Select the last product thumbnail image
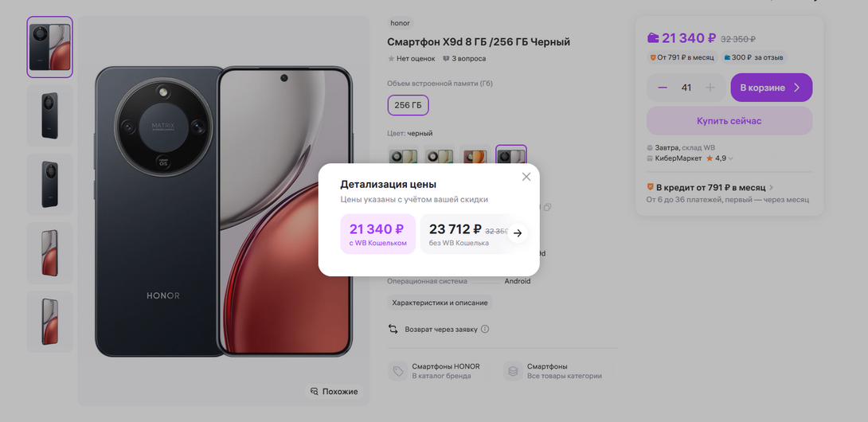 [x=49, y=322]
